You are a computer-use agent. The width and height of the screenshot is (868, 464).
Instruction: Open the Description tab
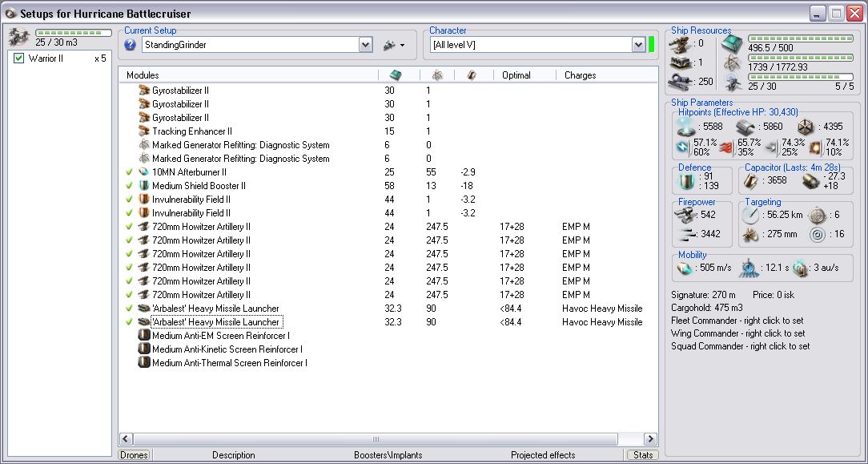tap(234, 455)
